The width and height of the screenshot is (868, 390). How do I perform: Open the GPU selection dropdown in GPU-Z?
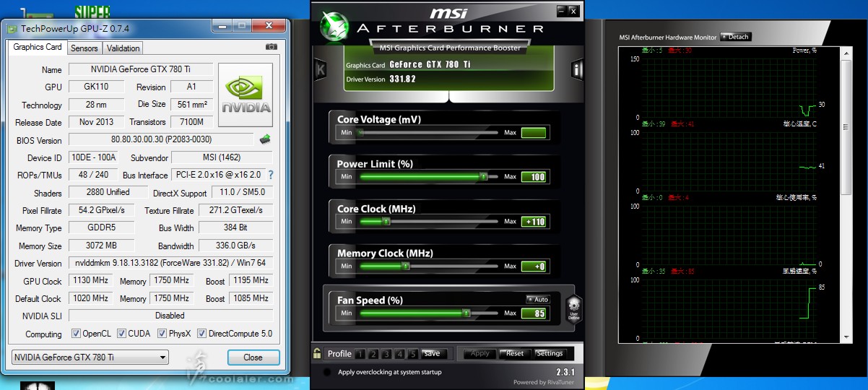pyautogui.click(x=90, y=357)
